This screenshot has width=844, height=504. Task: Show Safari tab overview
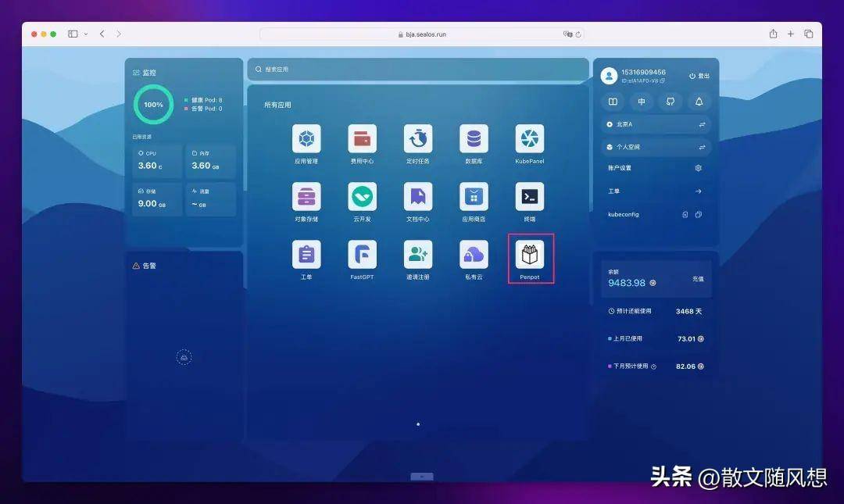point(809,34)
